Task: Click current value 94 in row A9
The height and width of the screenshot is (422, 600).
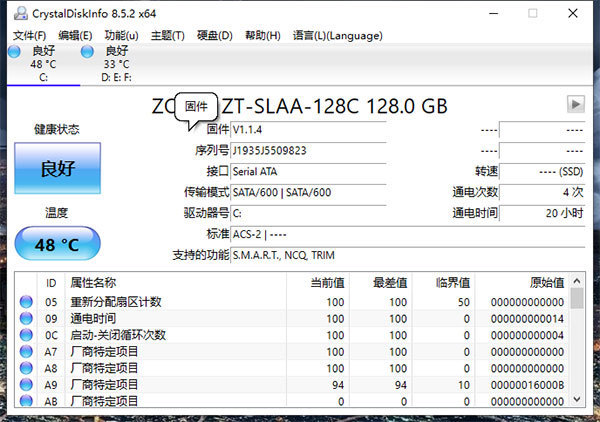Action: pyautogui.click(x=338, y=385)
